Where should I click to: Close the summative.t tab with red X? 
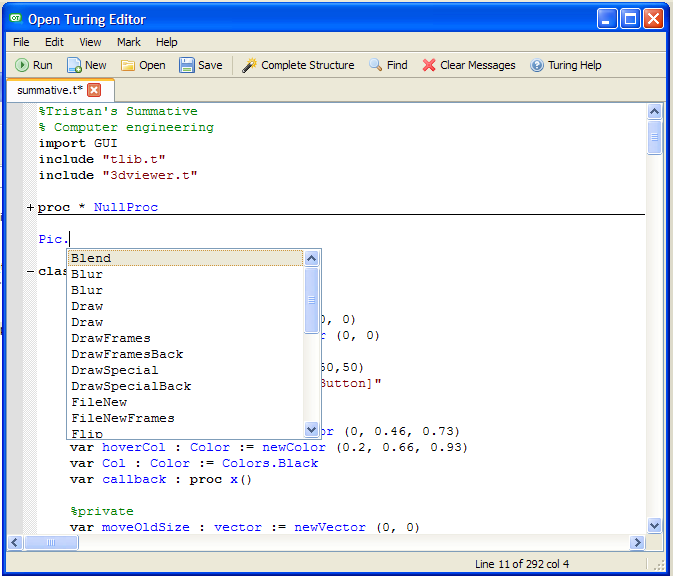[x=94, y=90]
